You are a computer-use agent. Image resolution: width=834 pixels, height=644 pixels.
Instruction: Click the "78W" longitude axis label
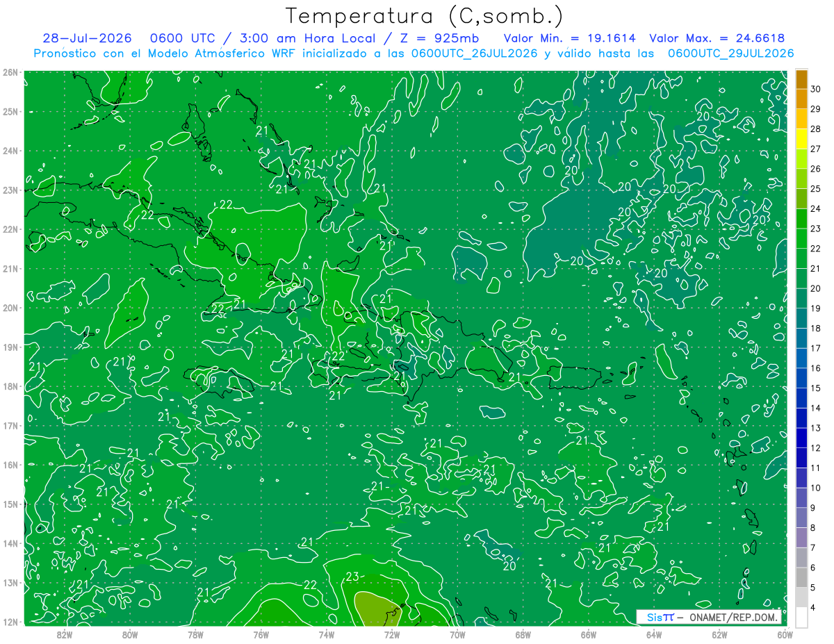(195, 634)
